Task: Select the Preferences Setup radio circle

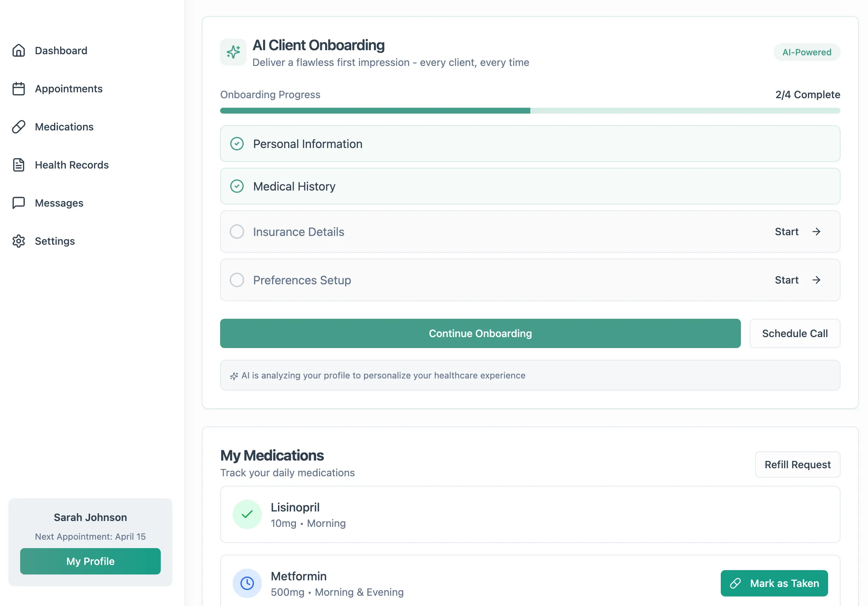Action: click(x=237, y=280)
